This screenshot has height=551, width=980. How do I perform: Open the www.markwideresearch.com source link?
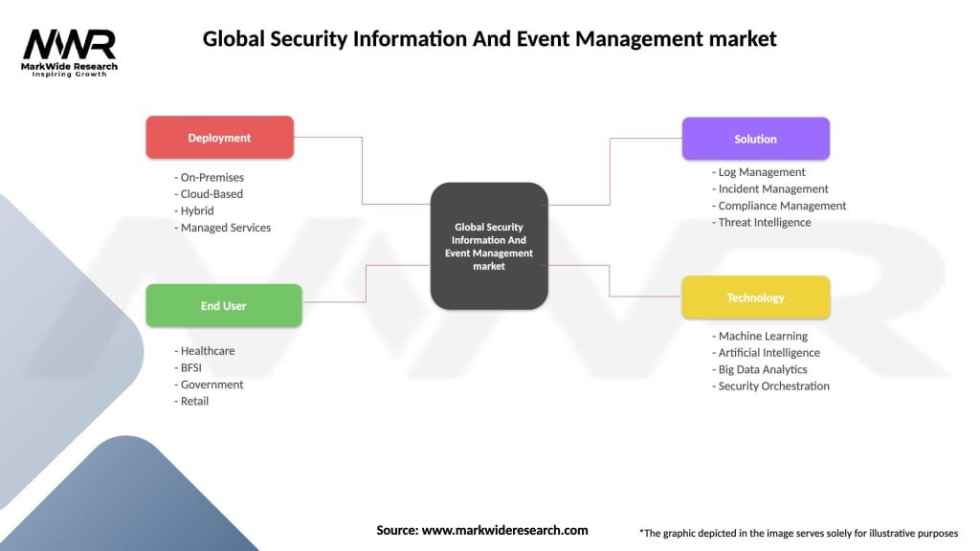pyautogui.click(x=504, y=530)
